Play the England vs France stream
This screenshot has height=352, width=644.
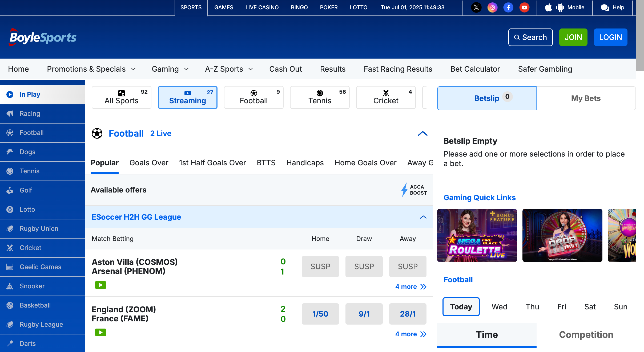[x=100, y=333]
